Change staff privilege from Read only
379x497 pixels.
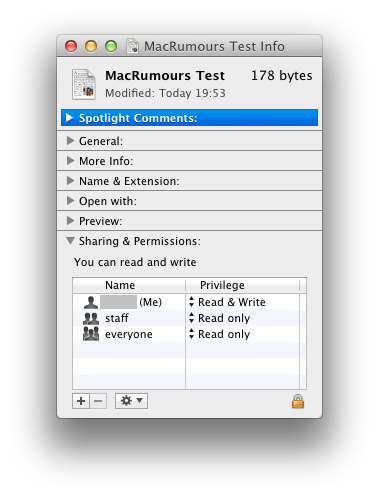pyautogui.click(x=219, y=318)
